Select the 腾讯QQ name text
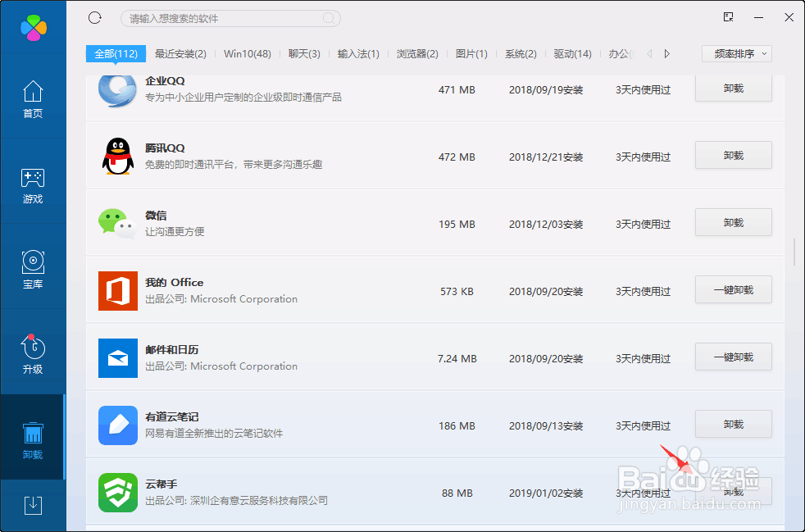Screen dimensions: 805x532 click(165, 148)
